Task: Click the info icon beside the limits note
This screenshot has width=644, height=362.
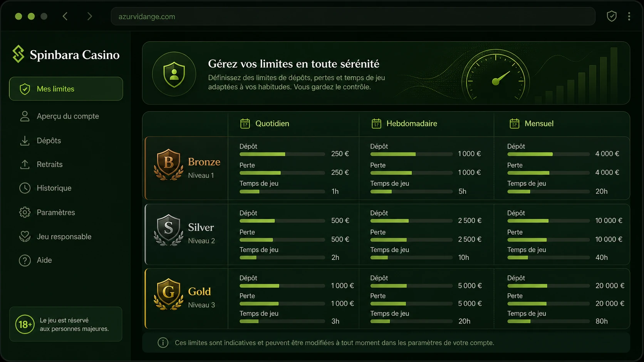Action: coord(163,342)
